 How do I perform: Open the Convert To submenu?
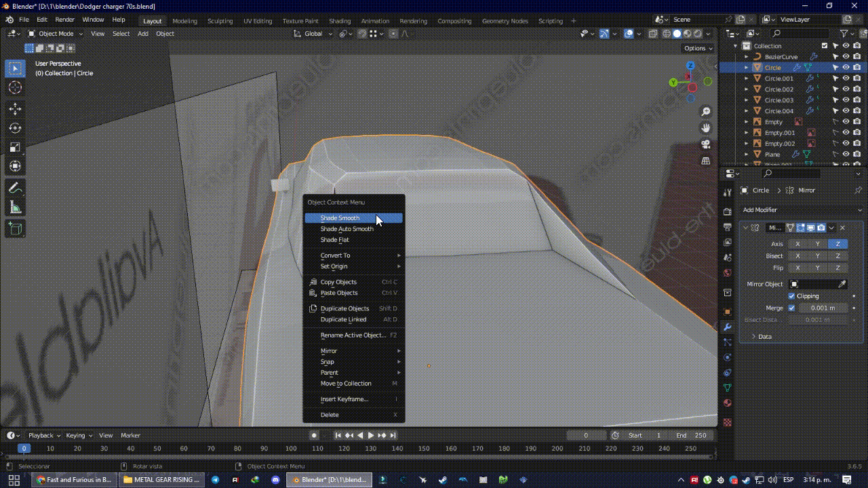click(353, 256)
